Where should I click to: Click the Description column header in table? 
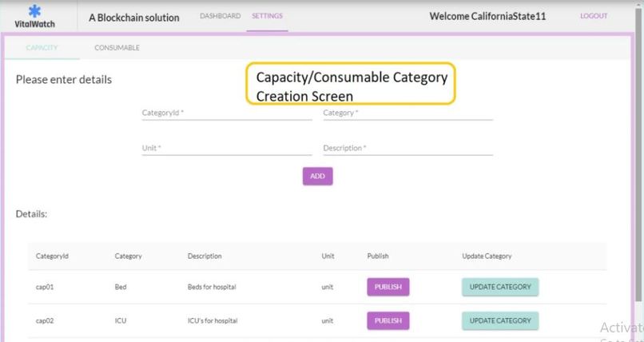[x=205, y=256]
